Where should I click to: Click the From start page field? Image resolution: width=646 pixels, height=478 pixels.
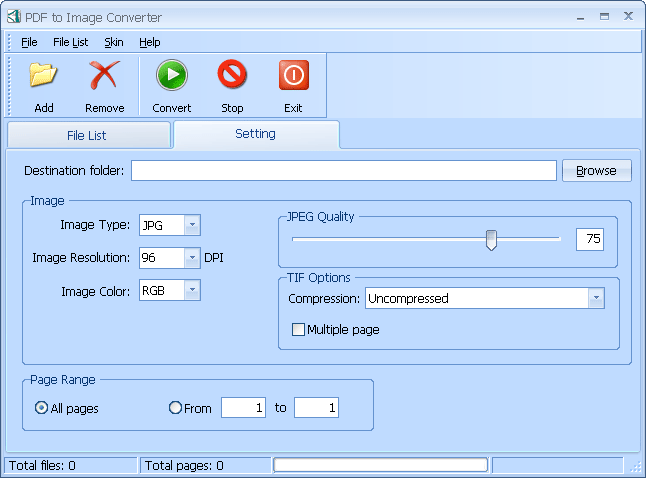coord(243,408)
